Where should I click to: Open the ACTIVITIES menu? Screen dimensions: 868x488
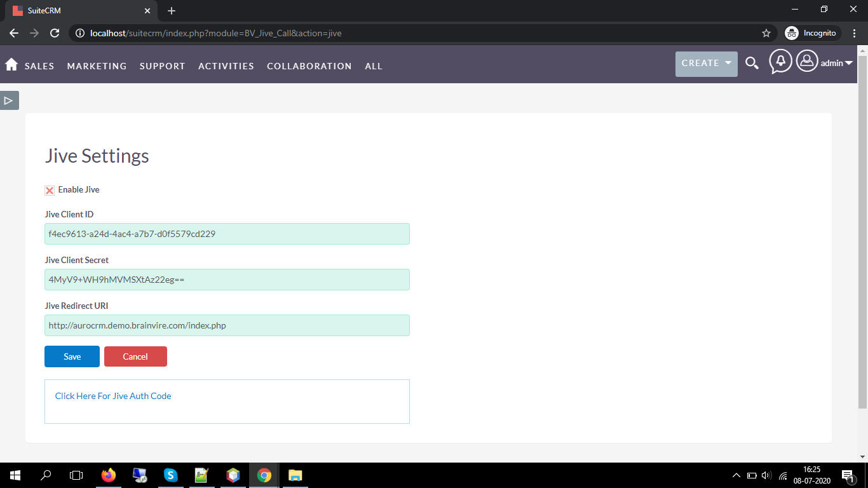[x=226, y=66]
